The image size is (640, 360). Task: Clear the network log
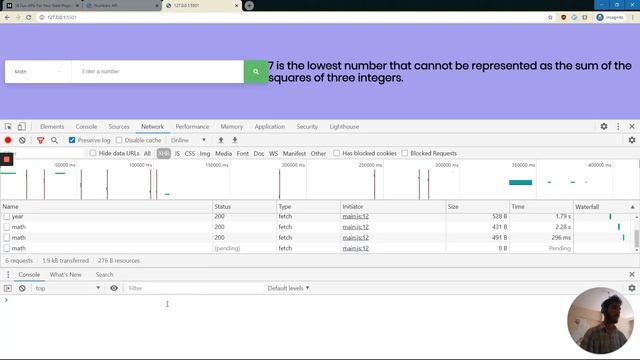click(22, 140)
